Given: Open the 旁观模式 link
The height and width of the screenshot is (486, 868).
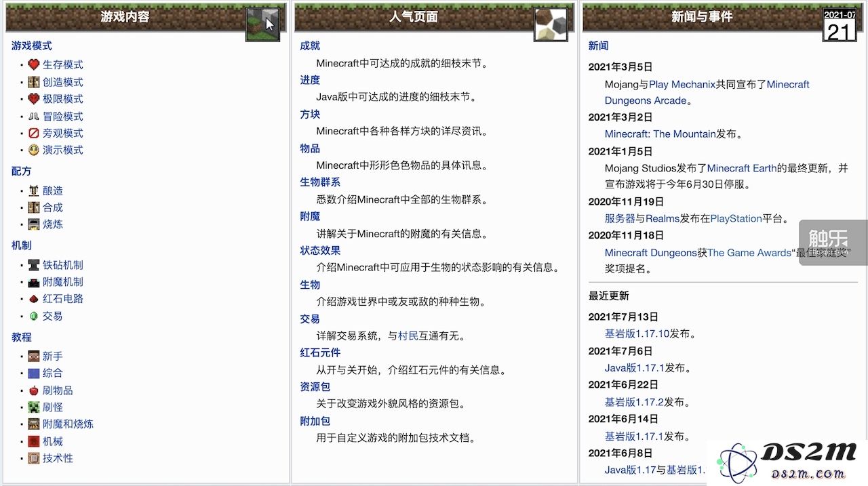Looking at the screenshot, I should click(x=63, y=134).
